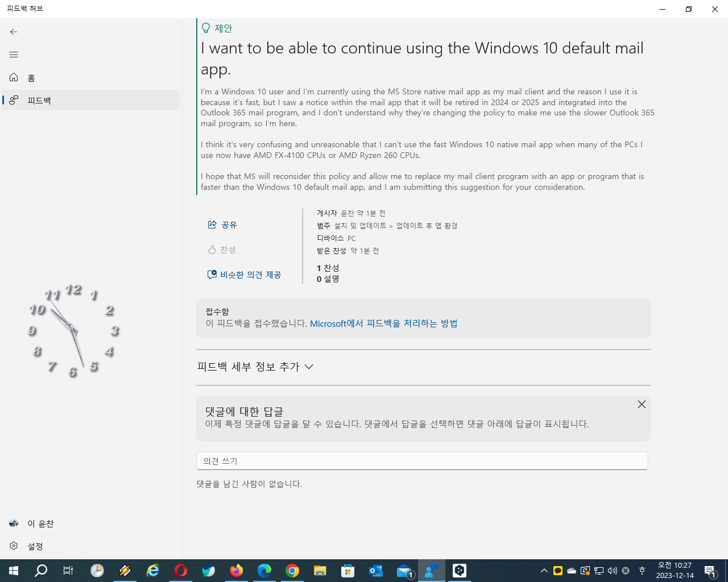The image size is (728, 582).
Task: Open the dark hexagon taskbar app icon
Action: click(x=460, y=571)
